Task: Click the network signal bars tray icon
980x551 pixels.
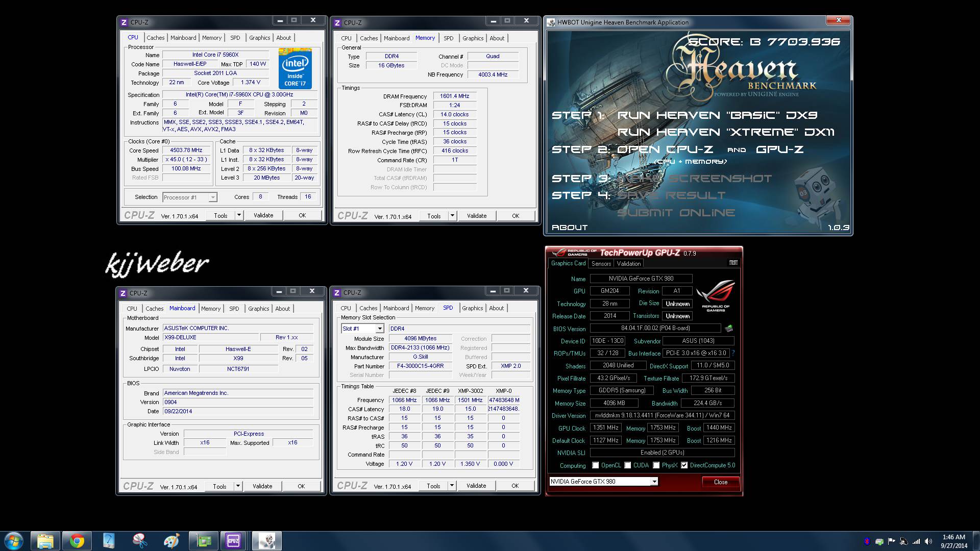Action: [916, 541]
